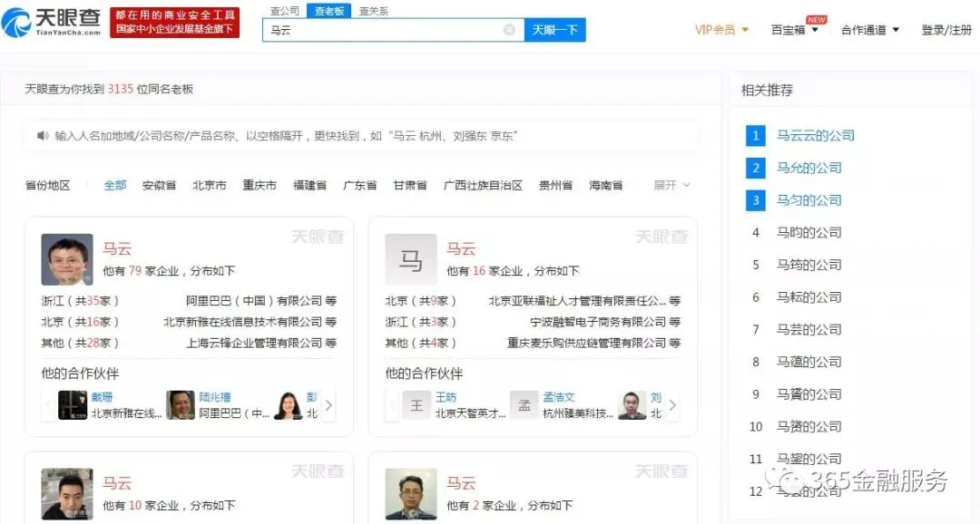The height and width of the screenshot is (524, 980).
Task: Filter results by 贵州省
Action: (555, 185)
